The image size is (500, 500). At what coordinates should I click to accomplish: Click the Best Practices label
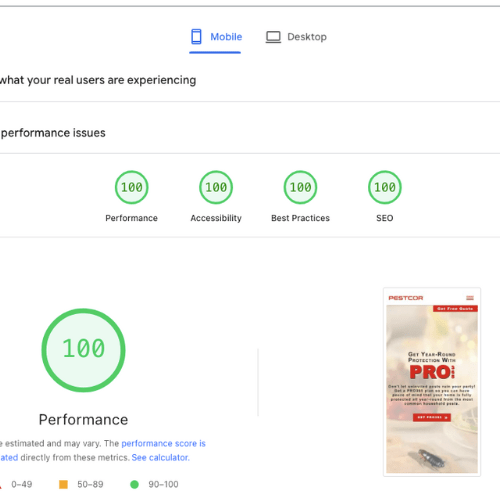[x=300, y=218]
